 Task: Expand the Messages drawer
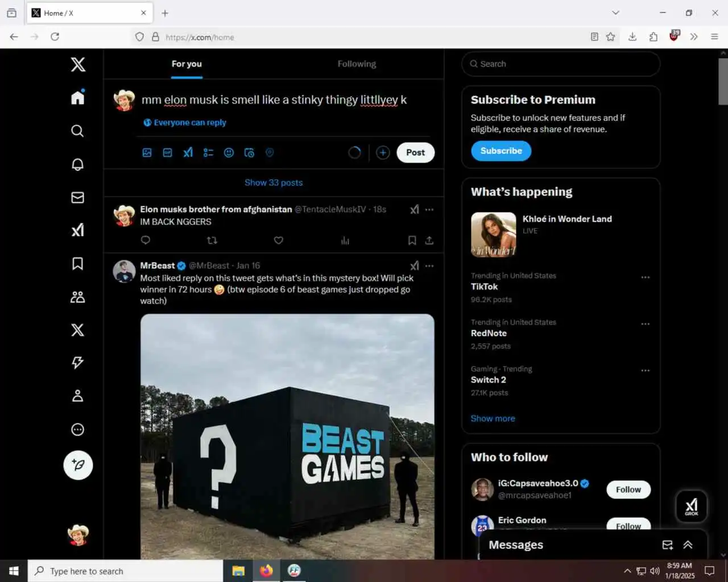688,544
